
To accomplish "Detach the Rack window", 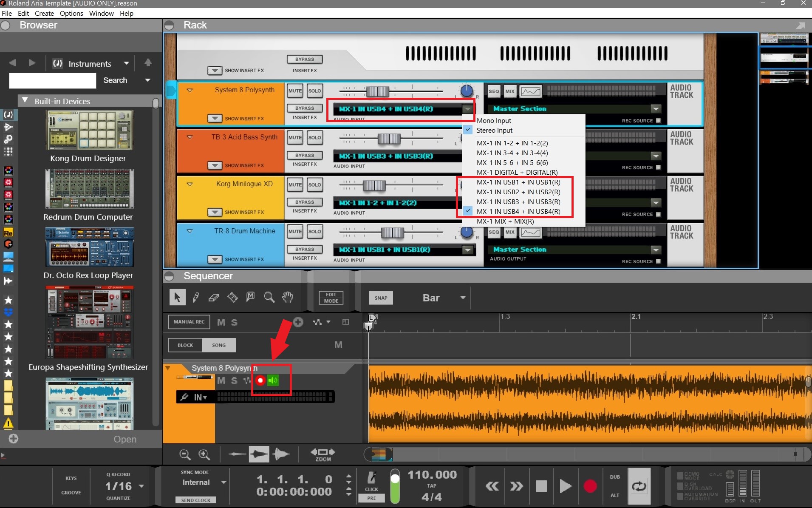I will 801,26.
